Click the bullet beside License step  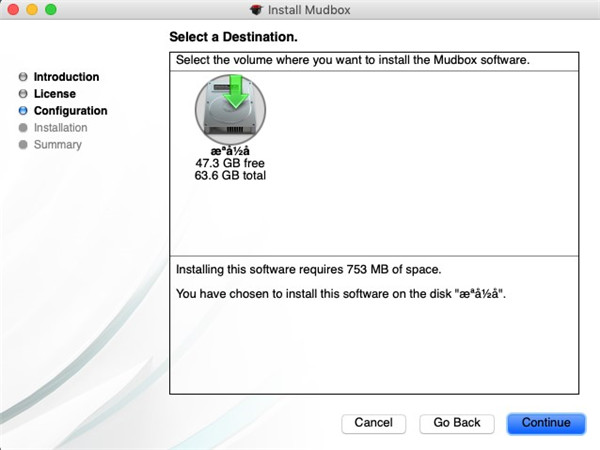pos(23,94)
